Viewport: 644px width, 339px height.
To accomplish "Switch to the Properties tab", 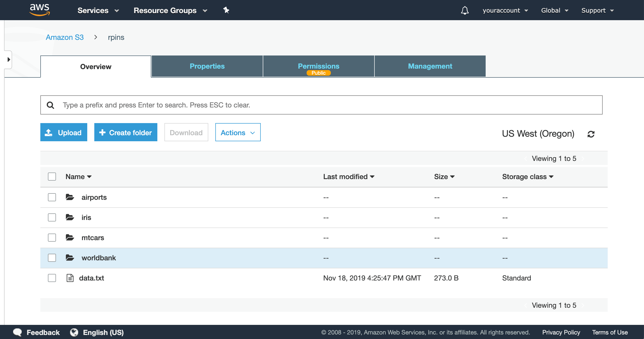I will (x=207, y=66).
